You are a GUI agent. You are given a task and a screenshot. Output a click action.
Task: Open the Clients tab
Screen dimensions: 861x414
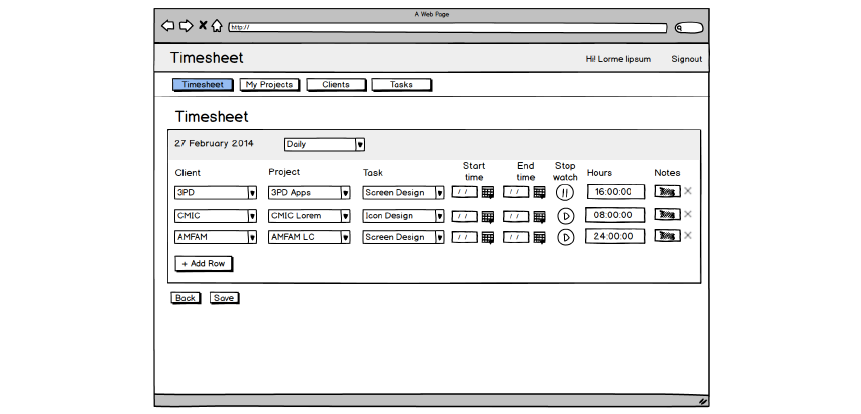click(x=336, y=85)
